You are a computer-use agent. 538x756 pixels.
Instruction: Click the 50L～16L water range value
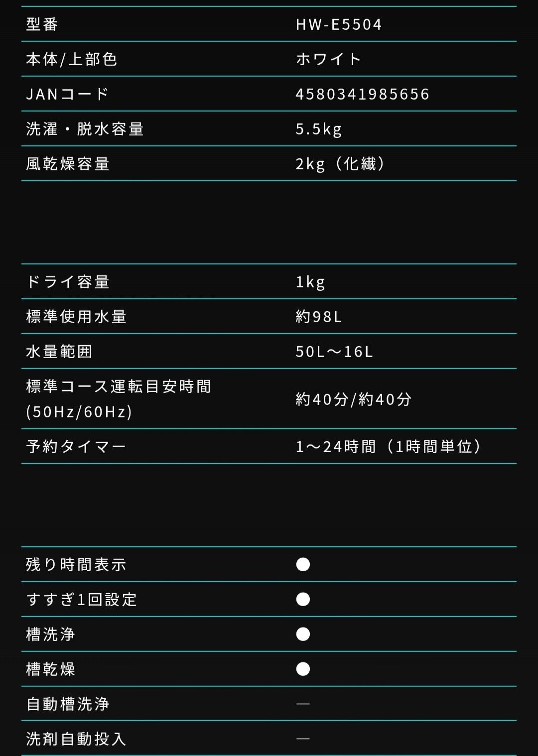click(x=334, y=352)
